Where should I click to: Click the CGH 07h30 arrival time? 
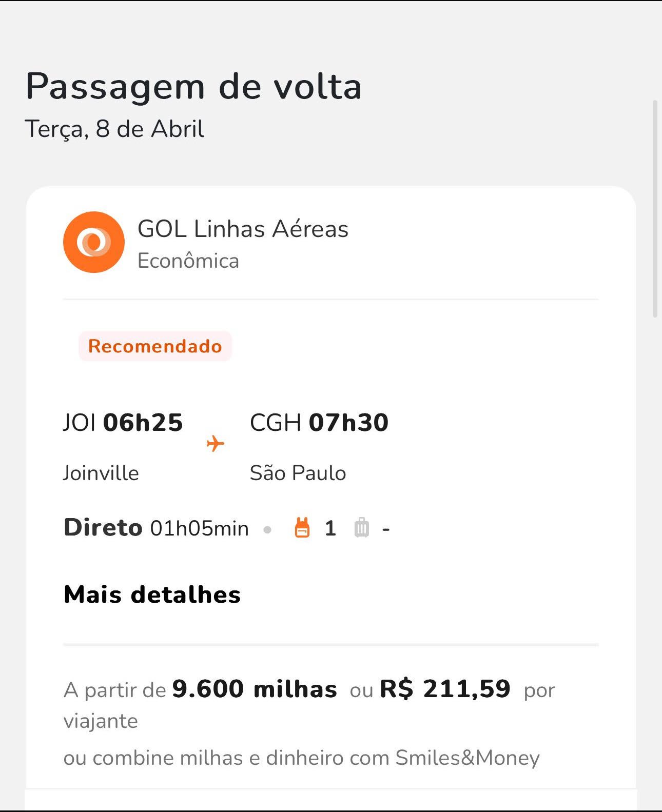pos(319,423)
